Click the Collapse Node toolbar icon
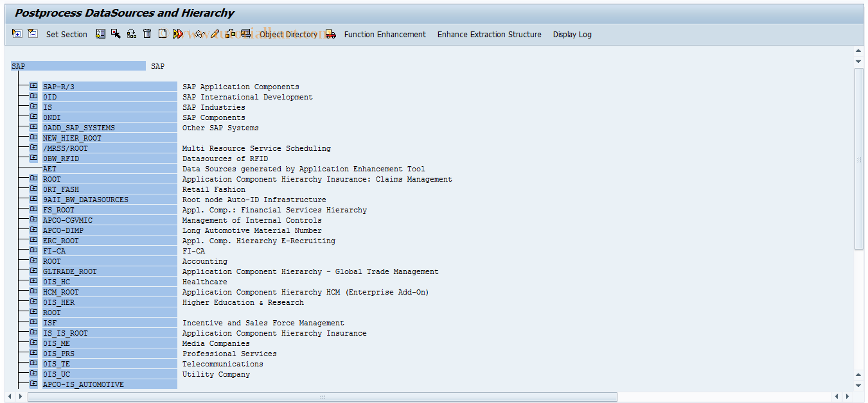The height and width of the screenshot is (403, 868). tap(33, 34)
